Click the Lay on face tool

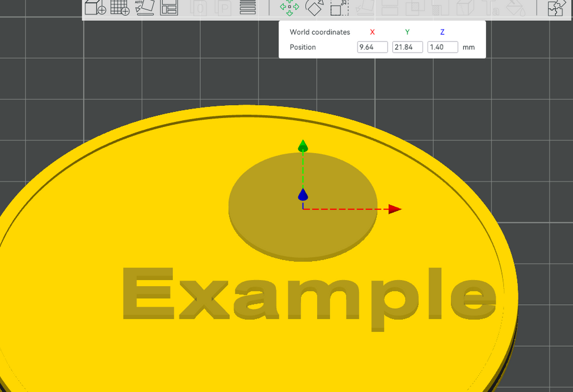(365, 7)
